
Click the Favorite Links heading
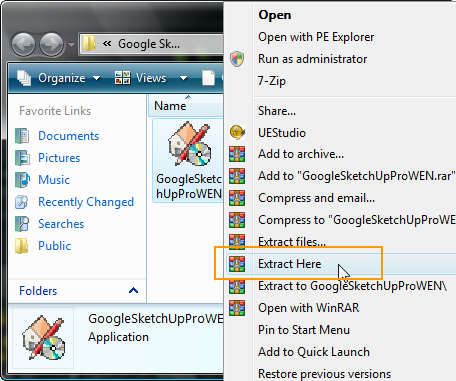(x=55, y=111)
